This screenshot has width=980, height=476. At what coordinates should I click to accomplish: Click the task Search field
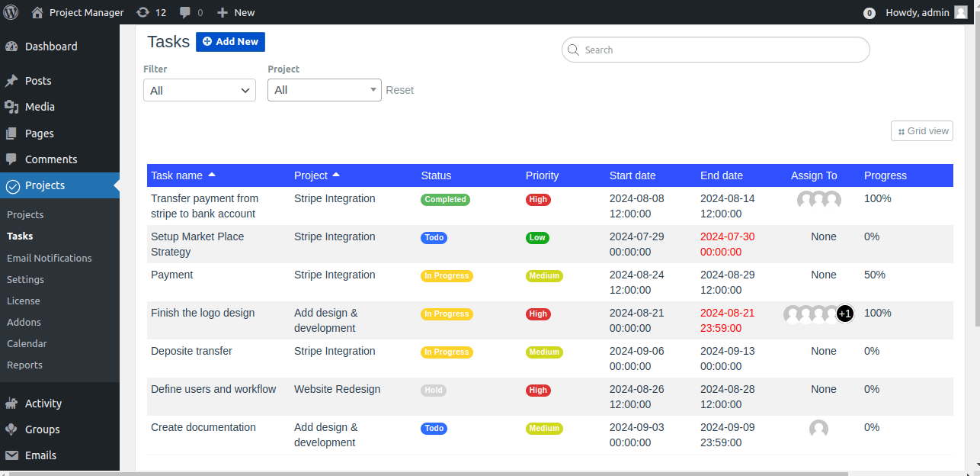pos(716,50)
